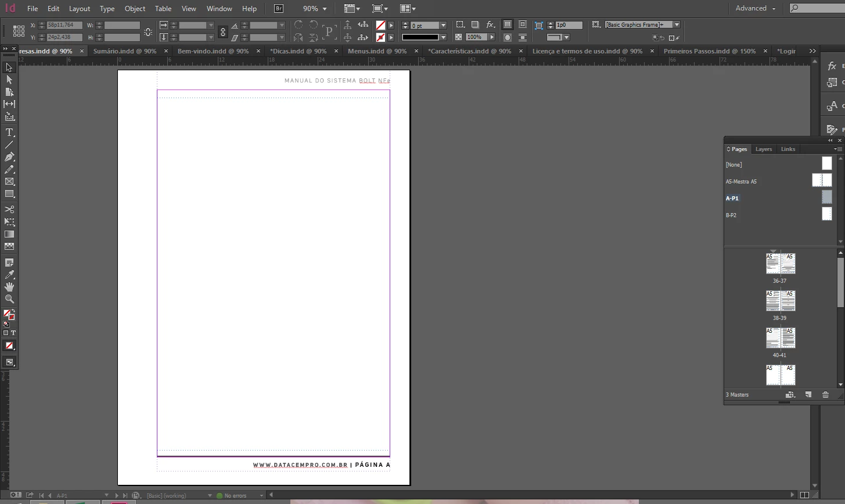
Task: Toggle formatting affects text T button
Action: [x=13, y=333]
